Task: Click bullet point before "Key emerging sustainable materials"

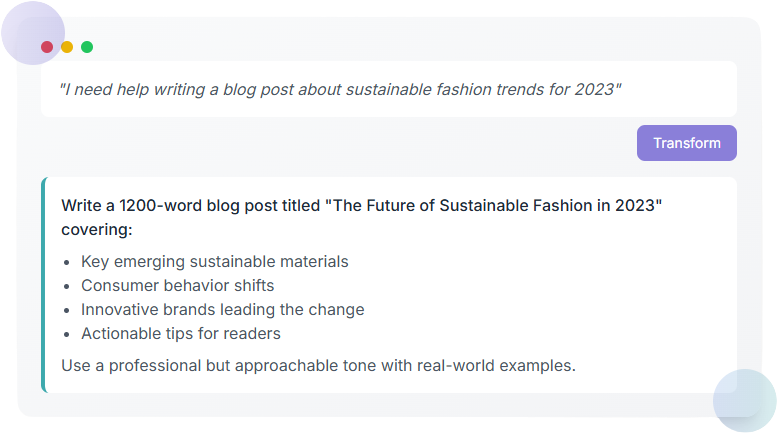Action: click(67, 262)
